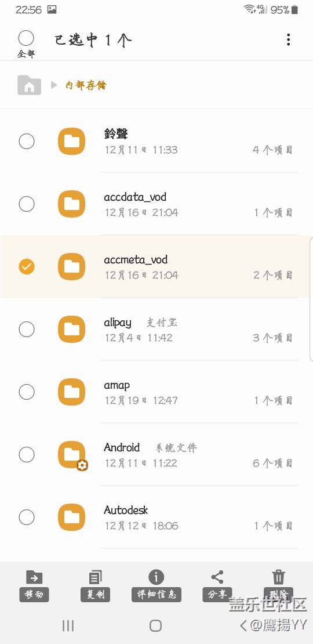Tap the Delete (删除) trash icon

coord(279,577)
